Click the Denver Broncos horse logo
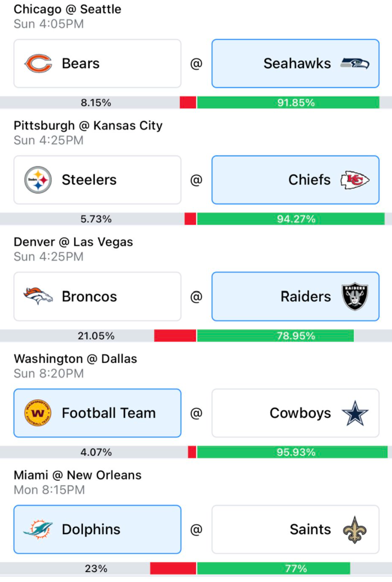Viewport: 392px width, 582px height. coord(38,296)
